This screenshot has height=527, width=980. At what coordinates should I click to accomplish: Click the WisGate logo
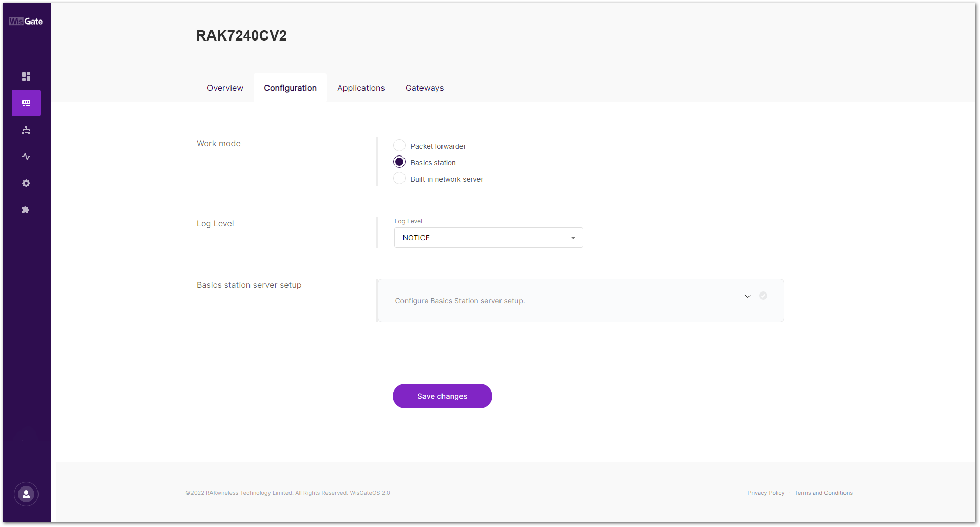pyautogui.click(x=26, y=21)
